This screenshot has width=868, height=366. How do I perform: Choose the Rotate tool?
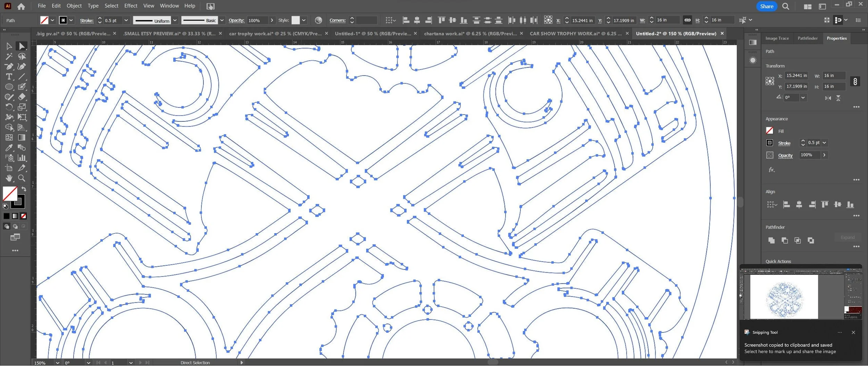pyautogui.click(x=9, y=107)
